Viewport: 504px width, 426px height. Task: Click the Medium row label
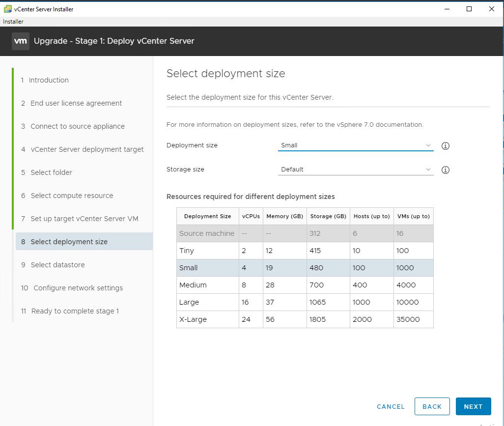193,285
